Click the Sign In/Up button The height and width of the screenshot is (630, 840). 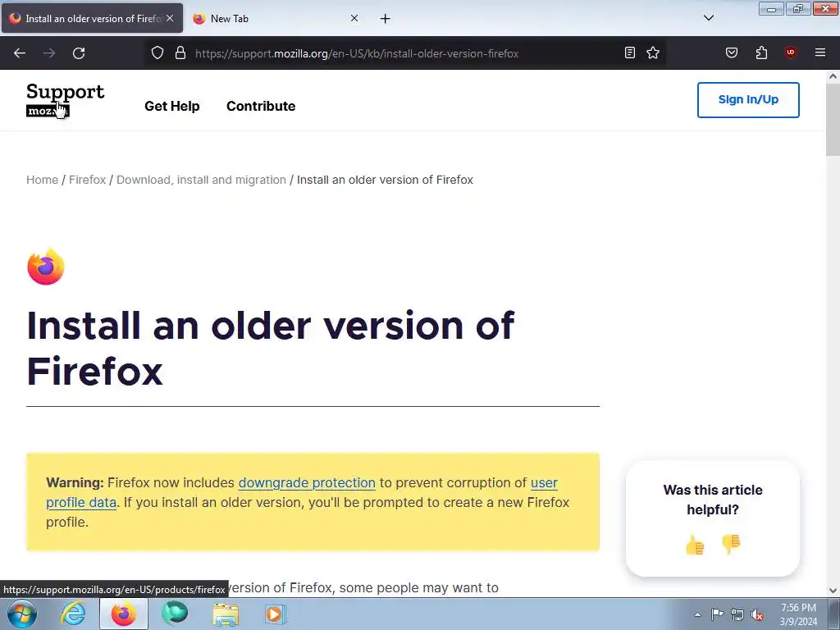(x=748, y=99)
